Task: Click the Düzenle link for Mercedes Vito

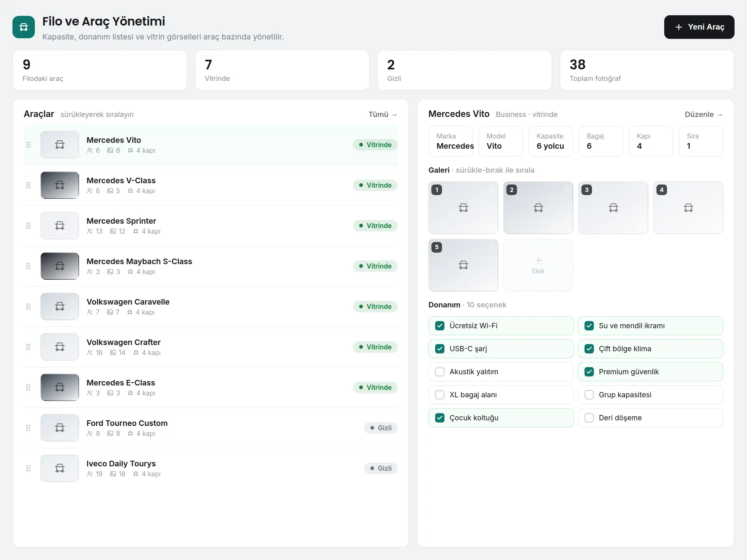Action: (x=704, y=115)
